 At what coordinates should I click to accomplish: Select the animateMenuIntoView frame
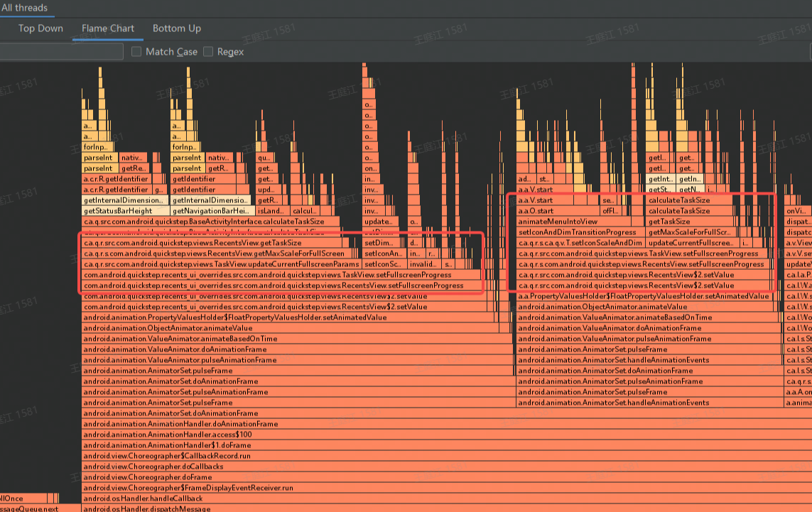(x=573, y=222)
